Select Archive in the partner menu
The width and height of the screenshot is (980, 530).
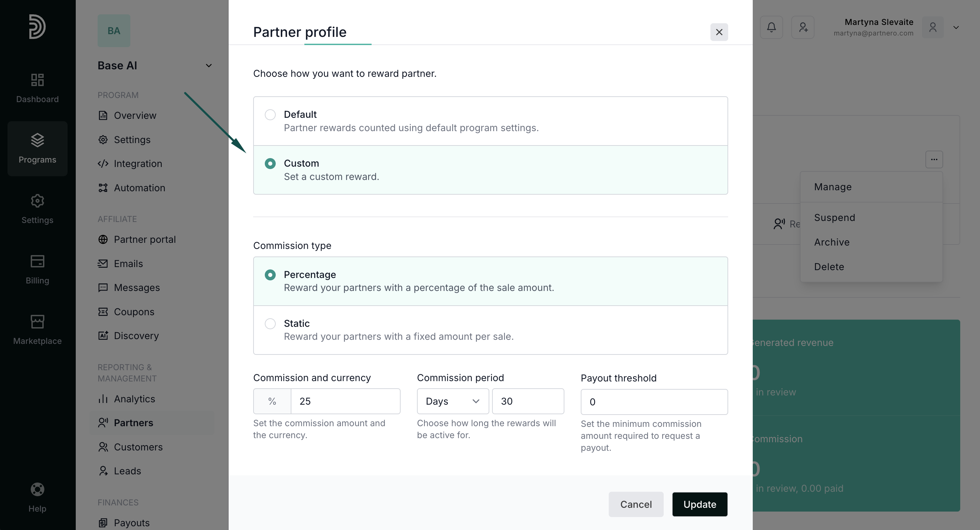(832, 242)
